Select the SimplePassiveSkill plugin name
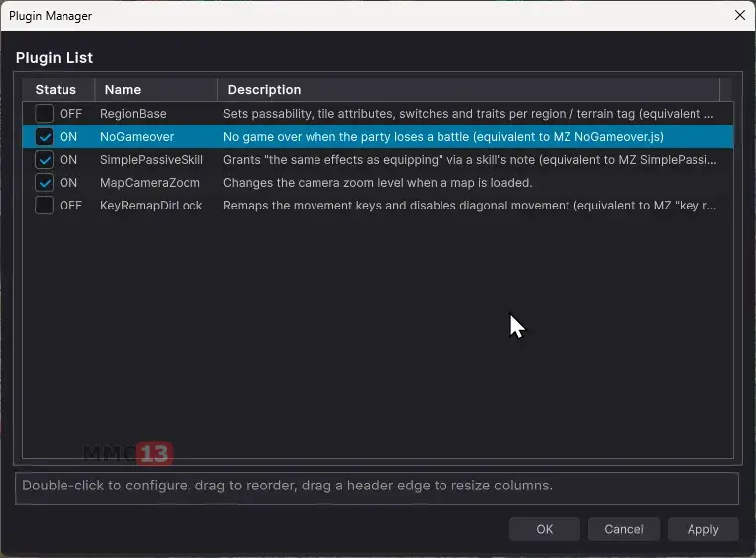 [x=152, y=160]
